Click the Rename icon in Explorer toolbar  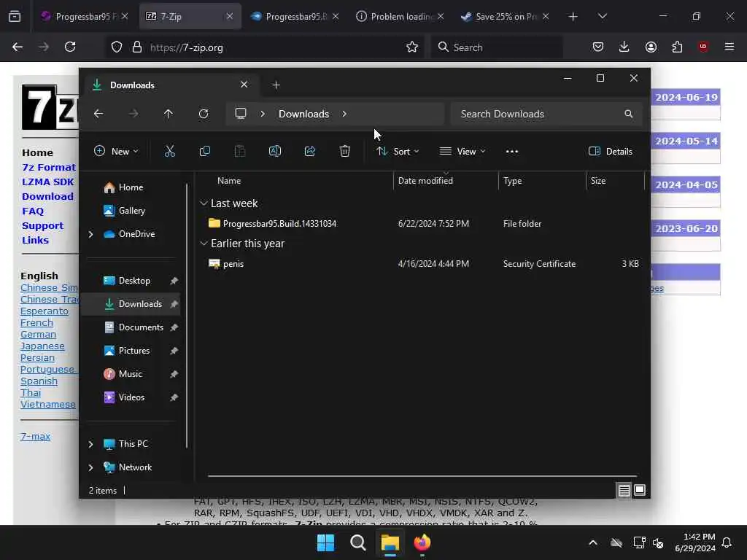click(275, 152)
